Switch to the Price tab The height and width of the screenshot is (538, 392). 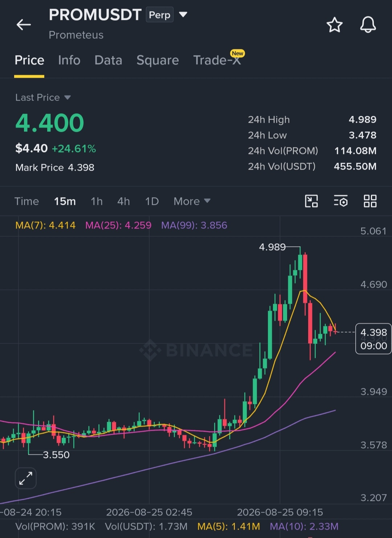29,60
